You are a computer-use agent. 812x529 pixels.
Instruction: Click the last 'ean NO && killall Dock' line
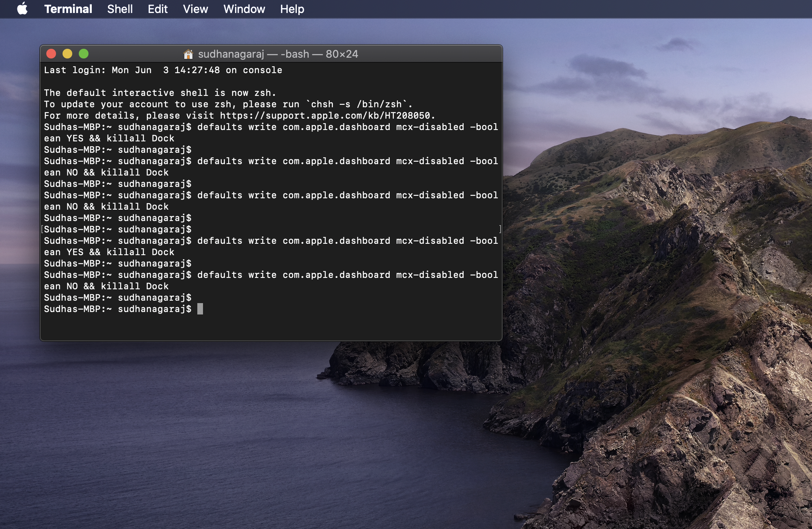106,286
